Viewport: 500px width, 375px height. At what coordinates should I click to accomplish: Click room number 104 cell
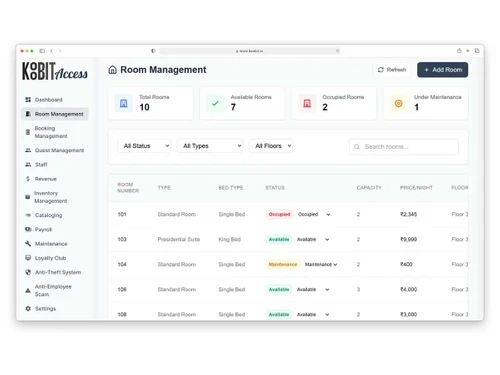[x=122, y=264]
